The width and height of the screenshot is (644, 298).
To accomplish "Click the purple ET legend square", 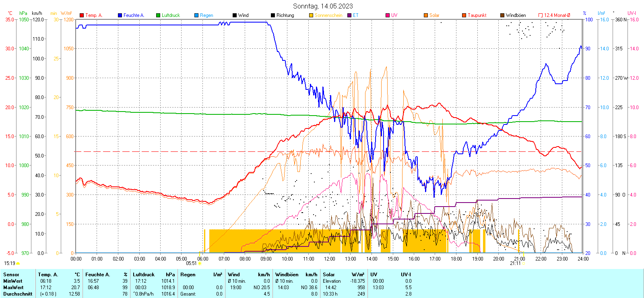I will [x=349, y=15].
